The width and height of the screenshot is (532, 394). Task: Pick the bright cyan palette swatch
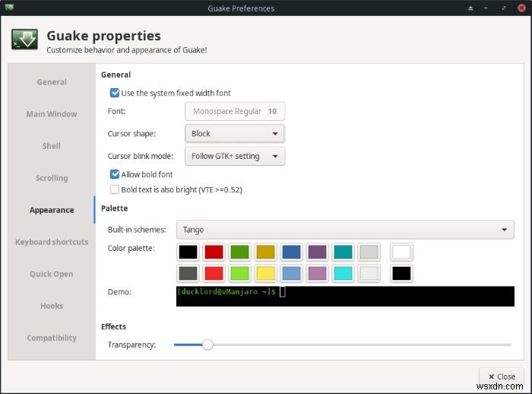343,273
